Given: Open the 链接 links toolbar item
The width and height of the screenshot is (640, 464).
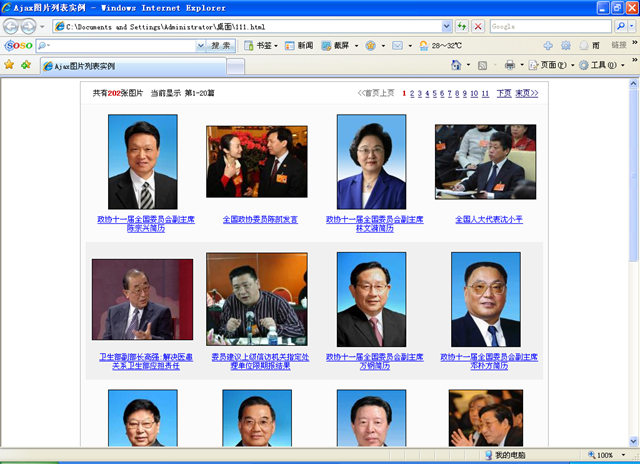Looking at the screenshot, I should point(619,45).
